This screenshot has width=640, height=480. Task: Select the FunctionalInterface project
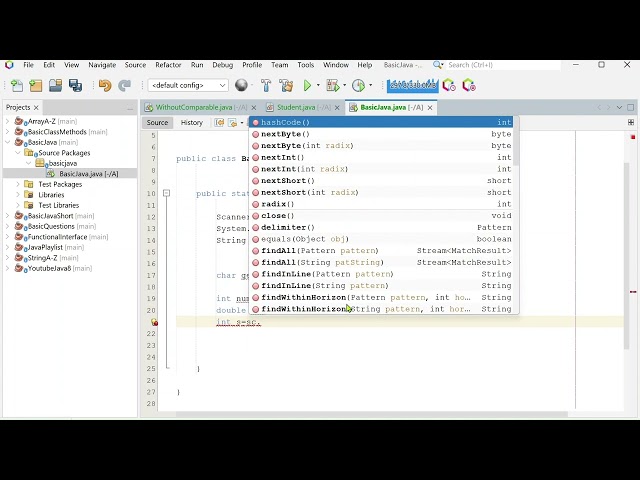[67, 237]
